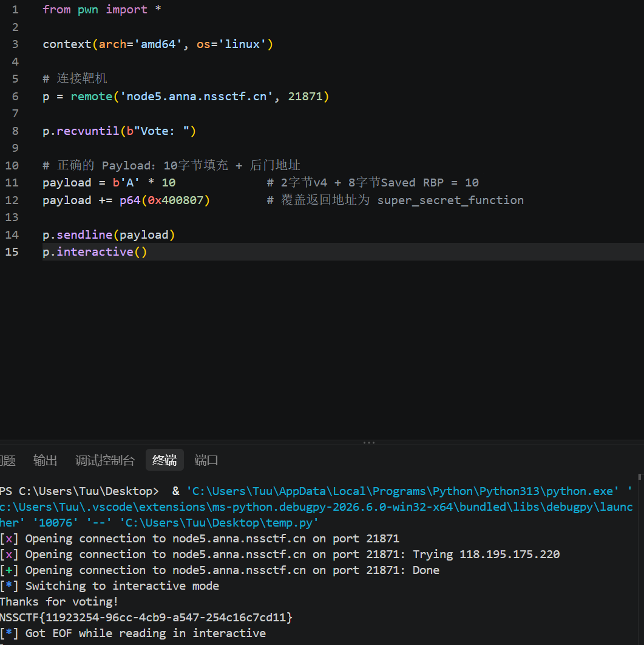This screenshot has width=644, height=645.
Task: Click the terminal line ending with 'Done'
Action: pos(220,570)
